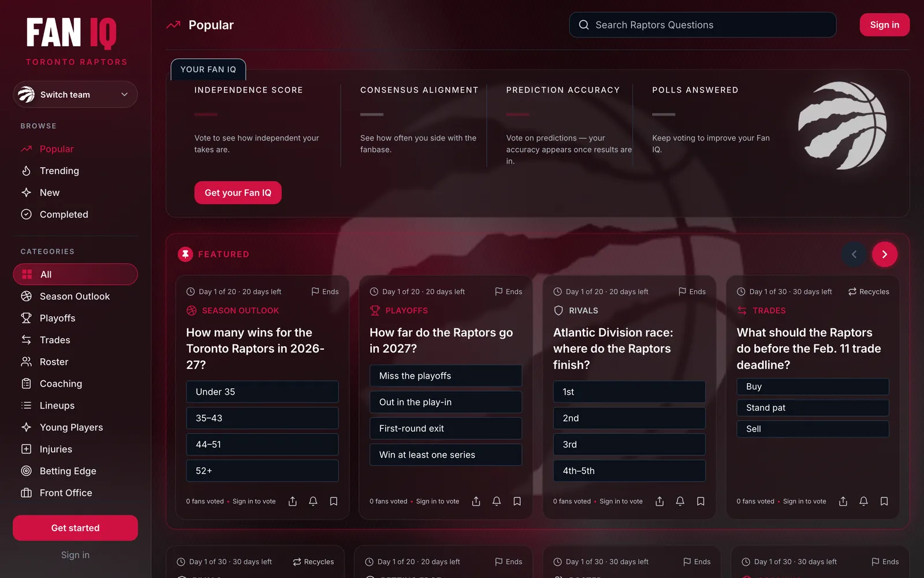
Task: Vote Under 35 wins
Action: pos(262,392)
